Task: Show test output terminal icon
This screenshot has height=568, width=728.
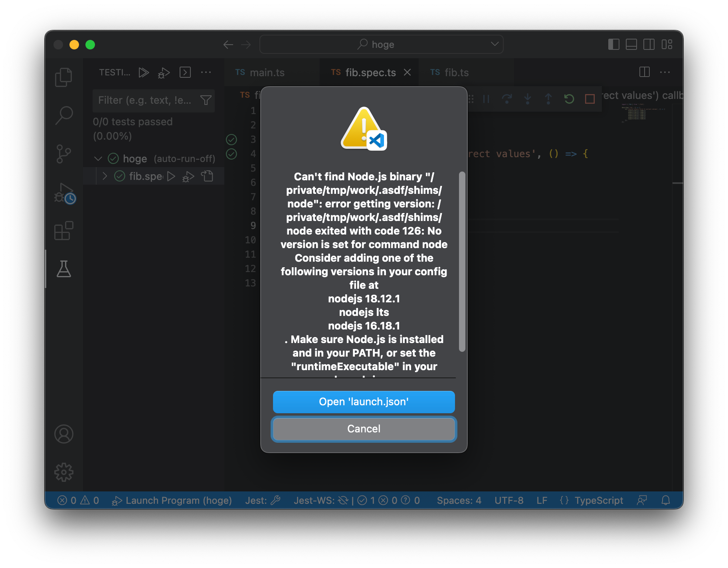Action: tap(185, 72)
